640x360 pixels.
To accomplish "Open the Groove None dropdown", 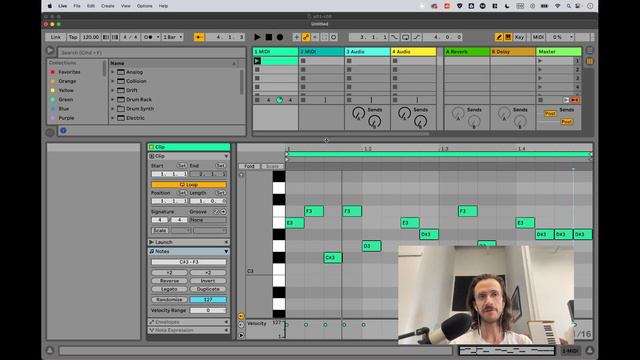I will [x=208, y=220].
